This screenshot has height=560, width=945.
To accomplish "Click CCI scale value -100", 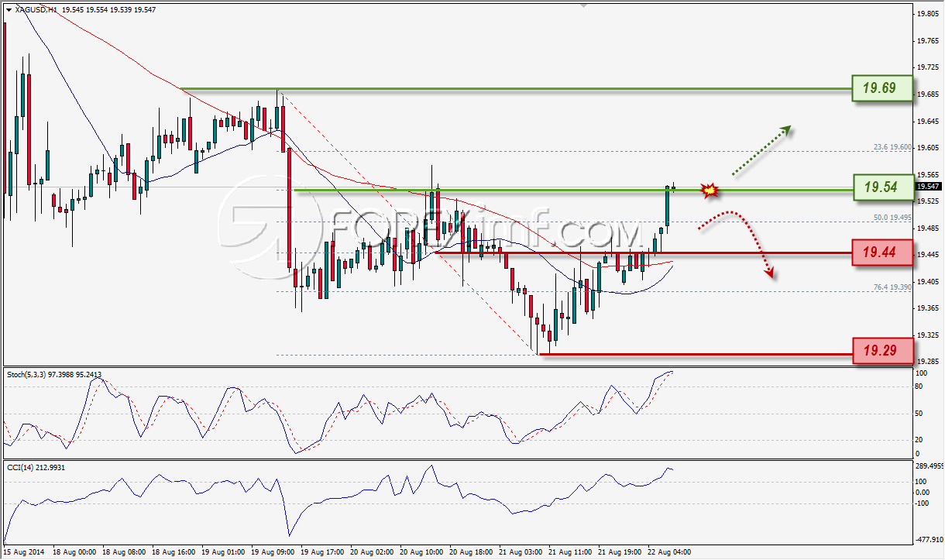I will click(x=922, y=503).
